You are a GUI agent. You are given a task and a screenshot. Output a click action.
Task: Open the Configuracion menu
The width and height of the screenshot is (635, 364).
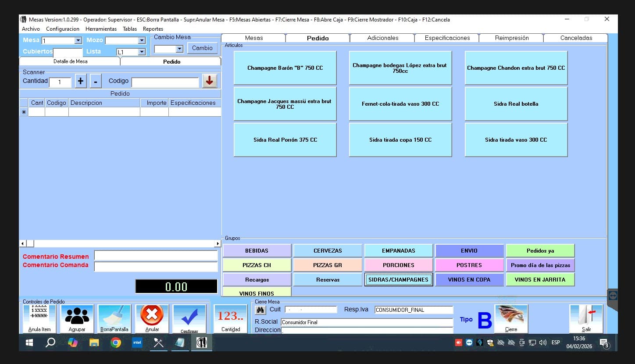point(63,29)
